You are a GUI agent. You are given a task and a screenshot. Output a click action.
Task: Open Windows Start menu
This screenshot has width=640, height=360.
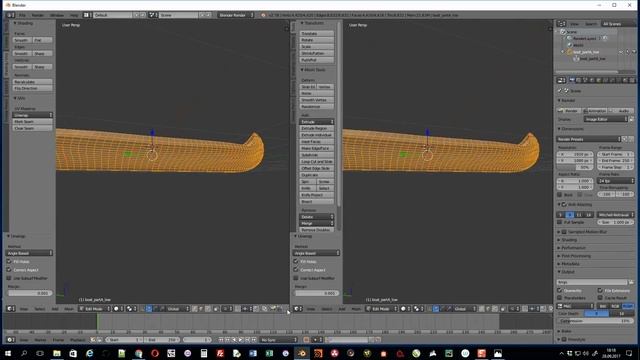pyautogui.click(x=8, y=353)
